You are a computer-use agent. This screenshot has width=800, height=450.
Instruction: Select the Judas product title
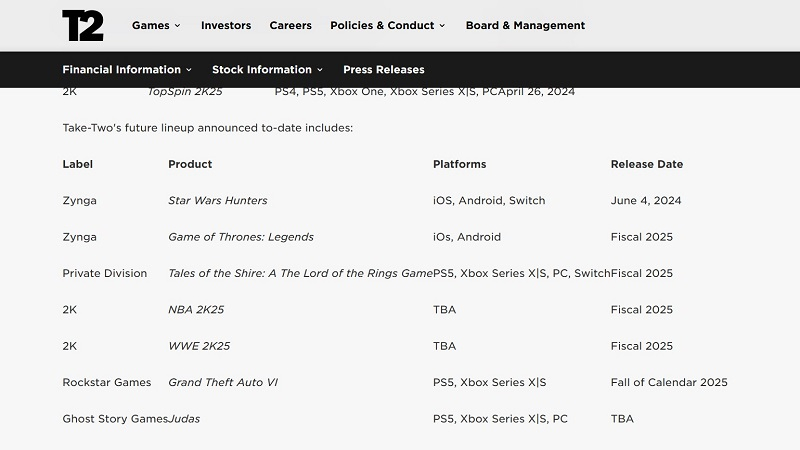(184, 419)
